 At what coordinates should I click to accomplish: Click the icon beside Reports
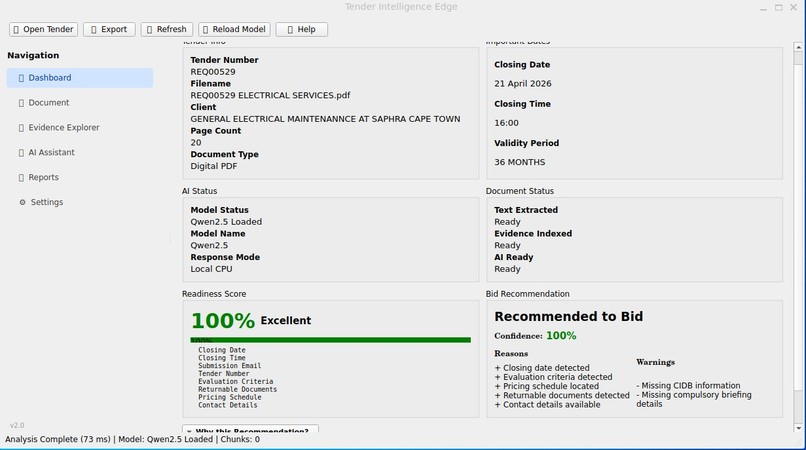21,178
